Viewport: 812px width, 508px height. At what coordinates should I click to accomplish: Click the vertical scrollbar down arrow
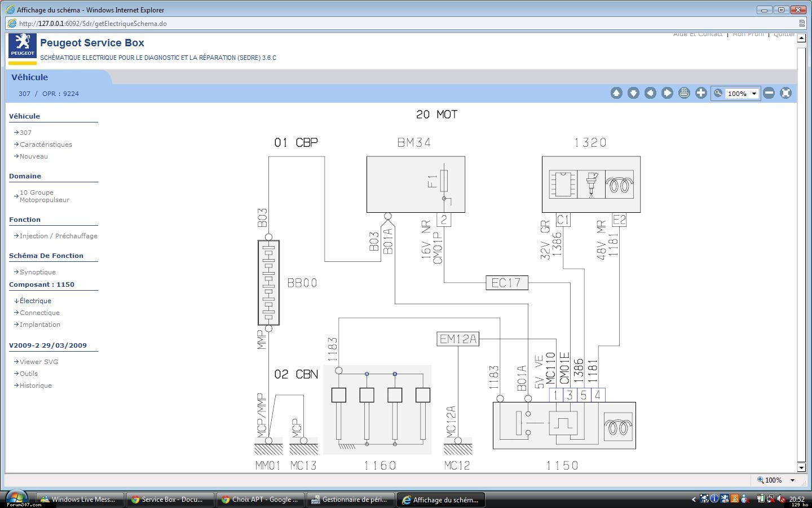[x=801, y=467]
